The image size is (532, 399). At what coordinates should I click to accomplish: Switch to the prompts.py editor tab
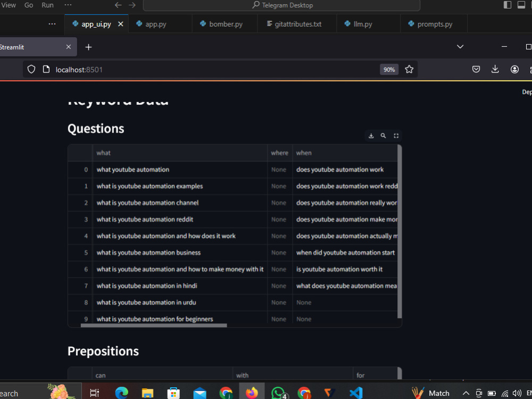434,24
